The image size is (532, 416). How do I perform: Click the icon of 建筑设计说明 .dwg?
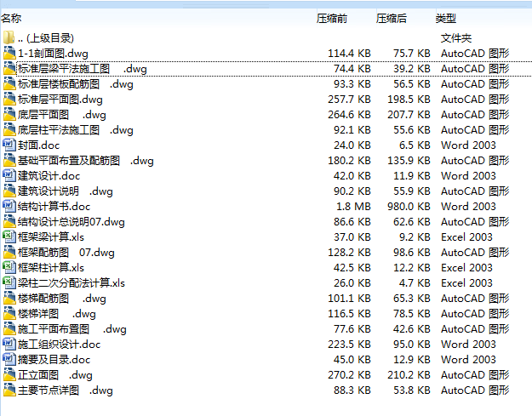click(9, 191)
